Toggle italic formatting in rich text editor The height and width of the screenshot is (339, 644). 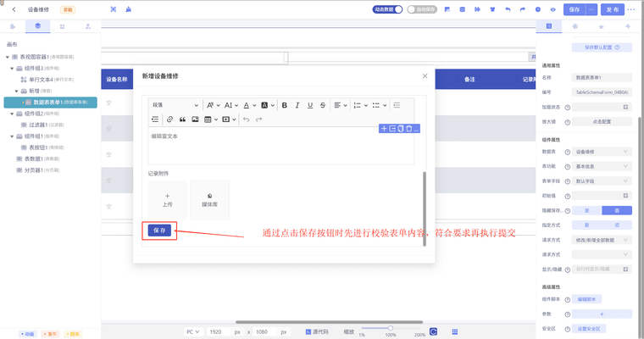point(297,105)
